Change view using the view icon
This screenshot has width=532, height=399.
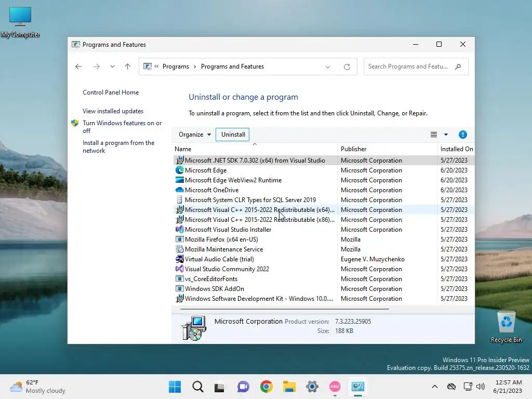pyautogui.click(x=434, y=135)
